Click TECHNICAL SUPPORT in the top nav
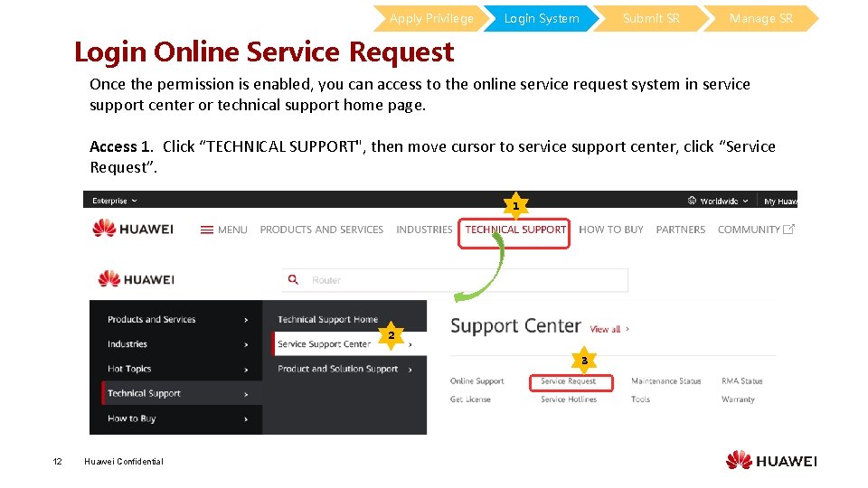This screenshot has width=868, height=488. click(515, 230)
